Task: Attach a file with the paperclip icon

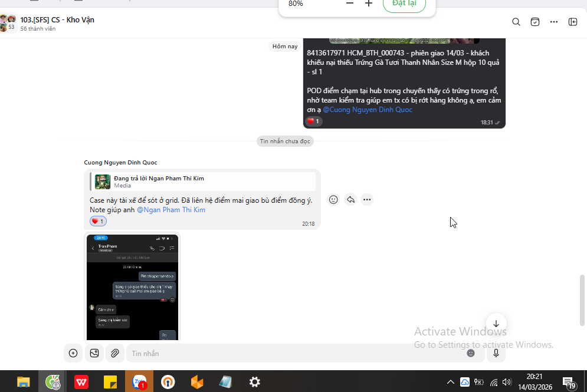Action: coord(115,353)
